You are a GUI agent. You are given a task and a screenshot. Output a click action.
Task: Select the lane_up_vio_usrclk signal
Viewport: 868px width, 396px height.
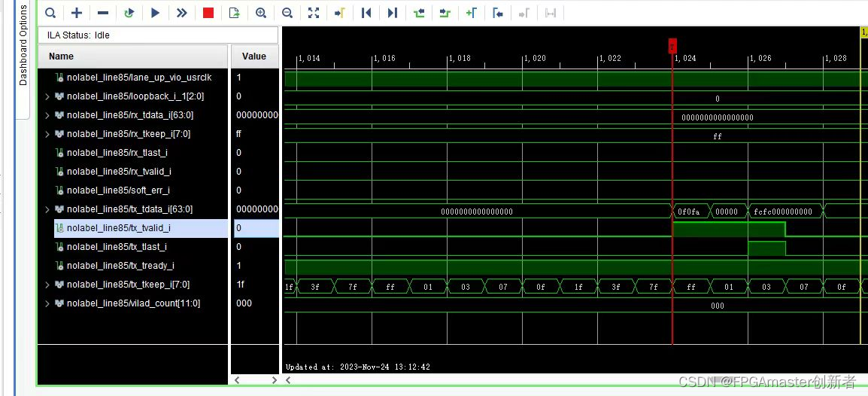(x=139, y=78)
